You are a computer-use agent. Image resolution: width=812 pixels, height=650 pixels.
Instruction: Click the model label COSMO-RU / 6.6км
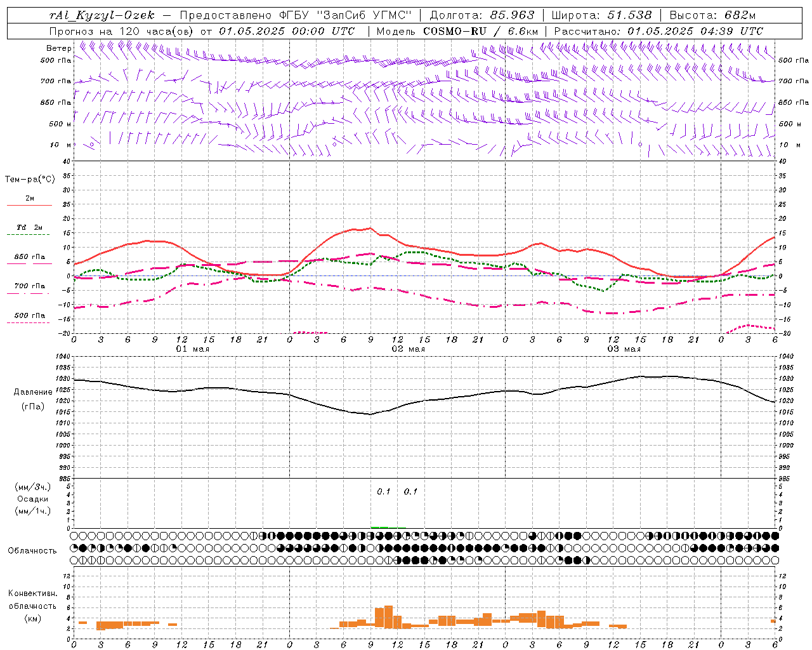(481, 31)
